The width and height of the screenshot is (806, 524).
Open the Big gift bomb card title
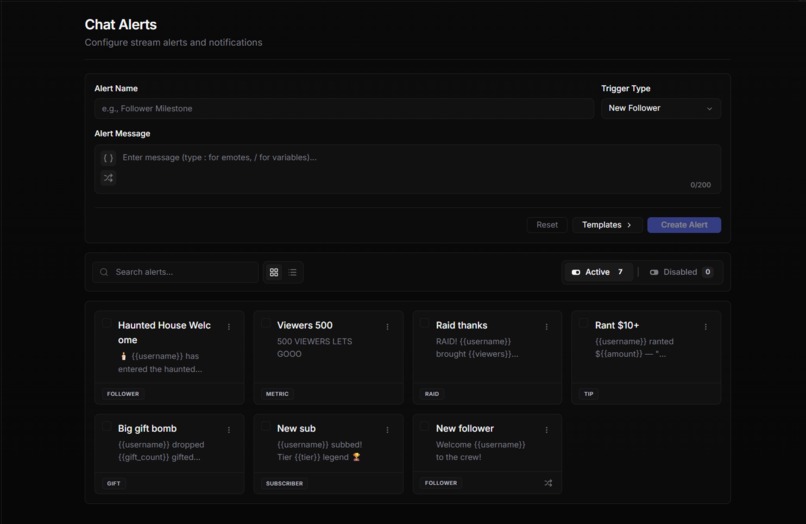pos(147,428)
